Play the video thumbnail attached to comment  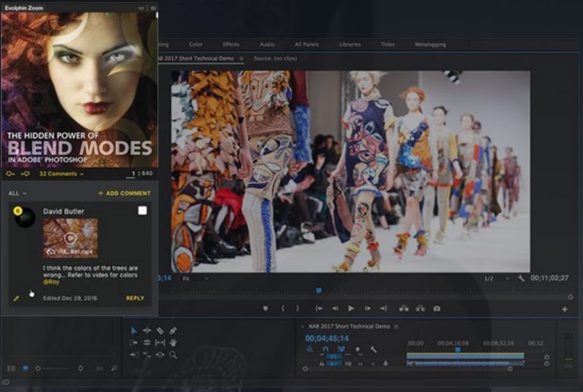click(70, 237)
